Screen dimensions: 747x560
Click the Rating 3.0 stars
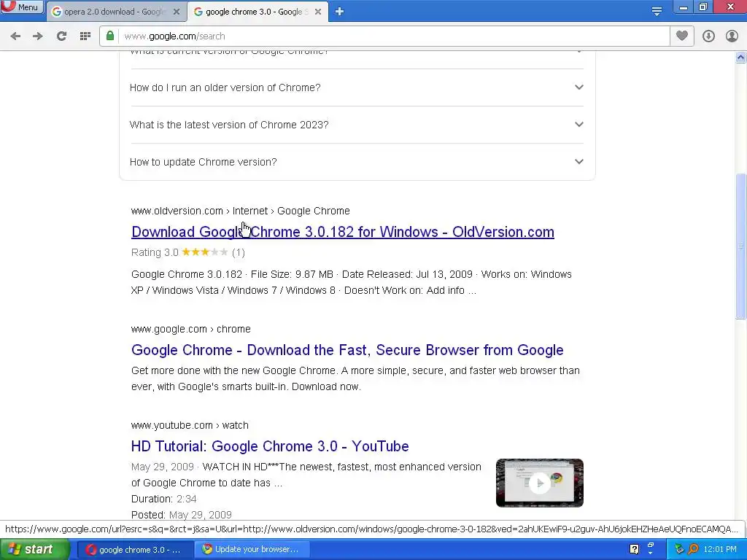point(205,252)
